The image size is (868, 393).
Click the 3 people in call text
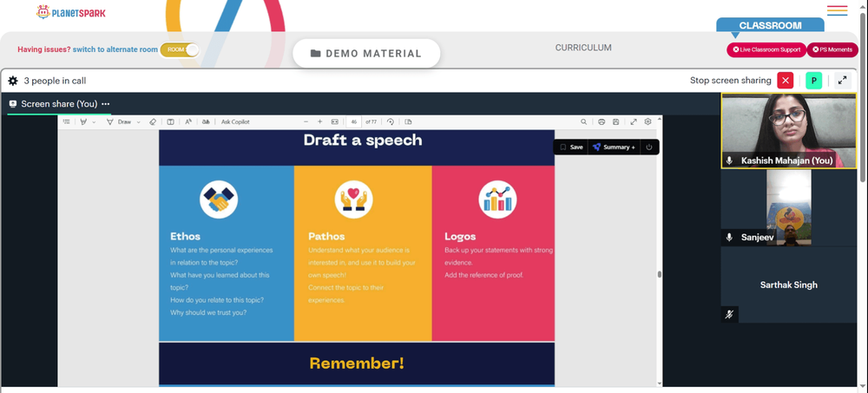(55, 81)
